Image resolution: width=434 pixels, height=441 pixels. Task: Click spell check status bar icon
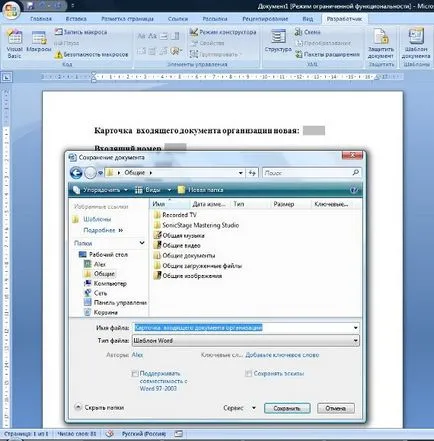pyautogui.click(x=109, y=434)
